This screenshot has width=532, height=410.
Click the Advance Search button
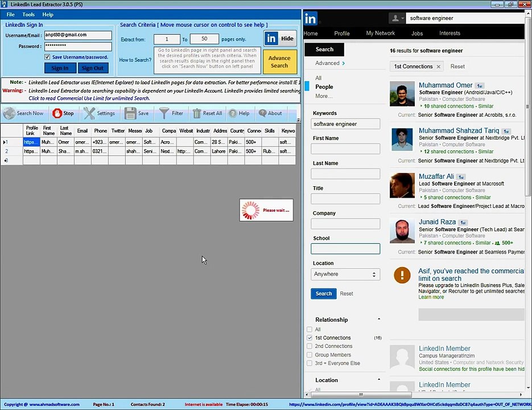(x=279, y=62)
